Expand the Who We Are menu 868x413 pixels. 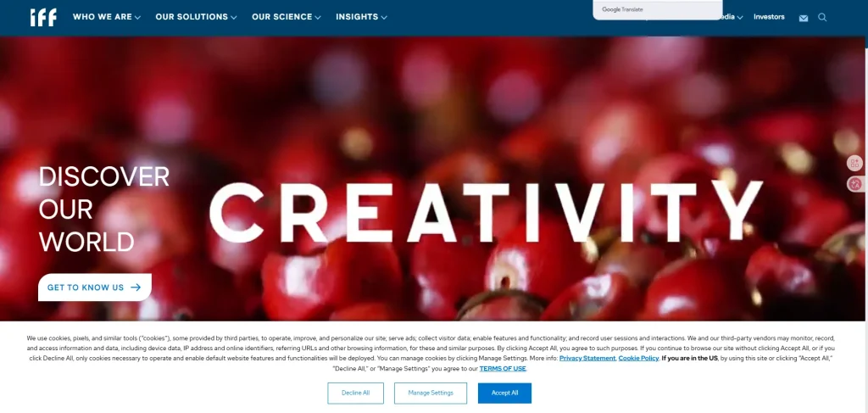tap(106, 17)
